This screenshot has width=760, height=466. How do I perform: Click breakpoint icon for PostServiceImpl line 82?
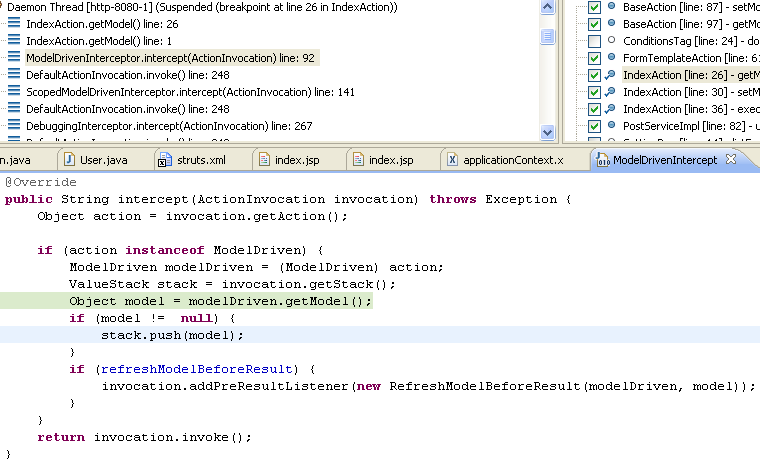610,126
